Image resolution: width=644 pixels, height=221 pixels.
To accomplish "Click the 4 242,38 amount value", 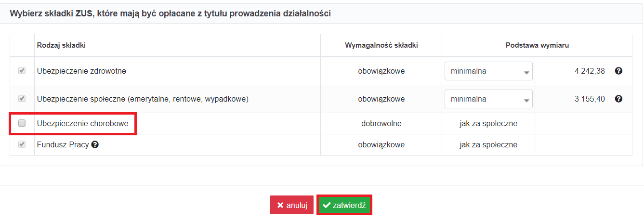I will coord(590,71).
